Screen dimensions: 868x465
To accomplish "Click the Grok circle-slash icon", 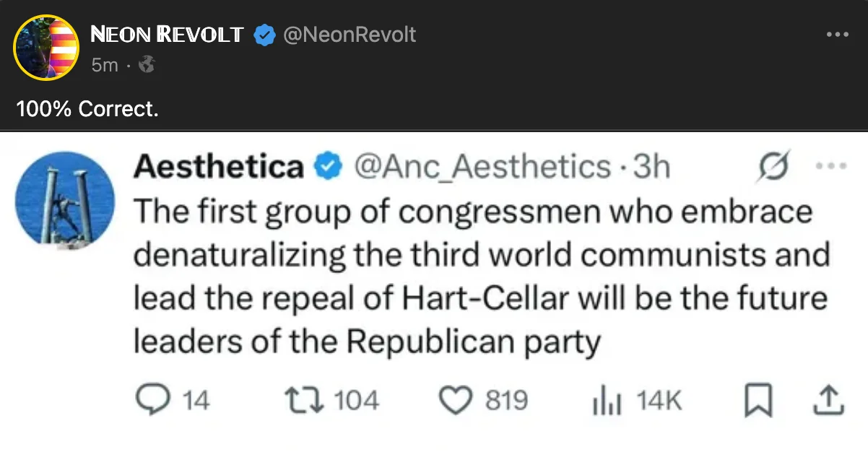I will click(x=772, y=167).
